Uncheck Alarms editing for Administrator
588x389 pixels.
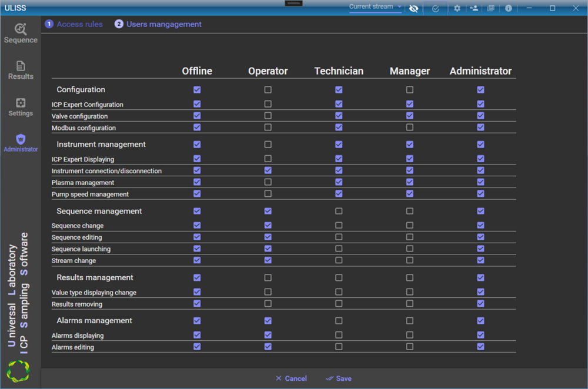[481, 347]
